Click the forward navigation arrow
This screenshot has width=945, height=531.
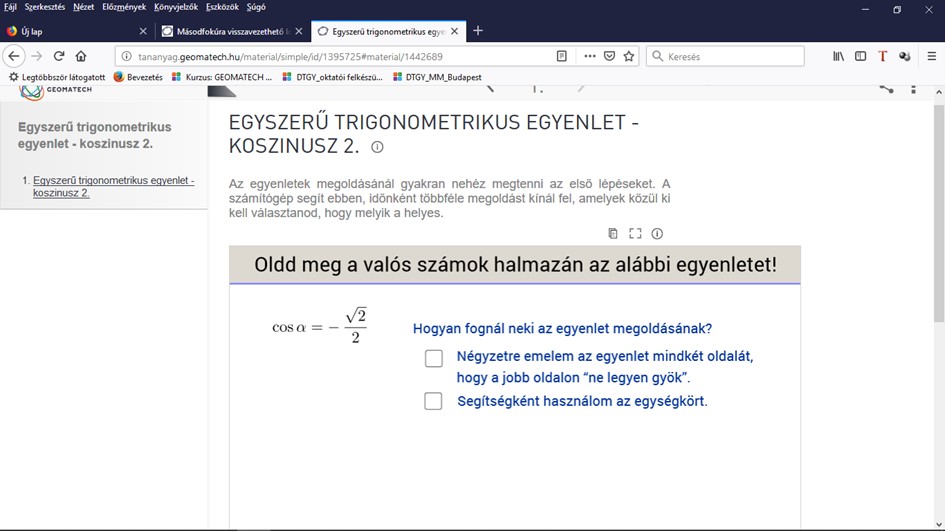pos(37,56)
